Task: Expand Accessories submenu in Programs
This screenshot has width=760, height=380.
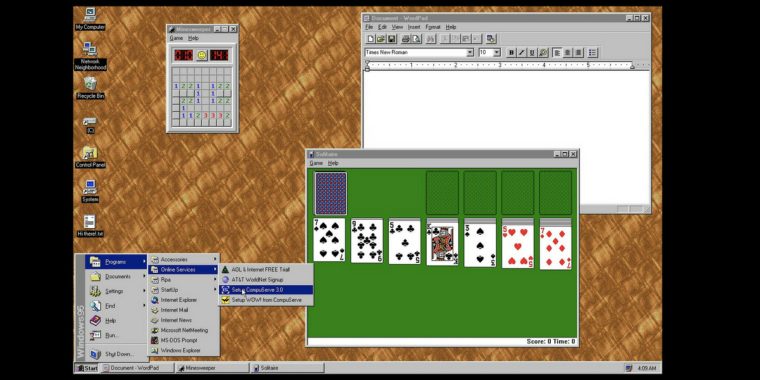Action: pos(183,259)
